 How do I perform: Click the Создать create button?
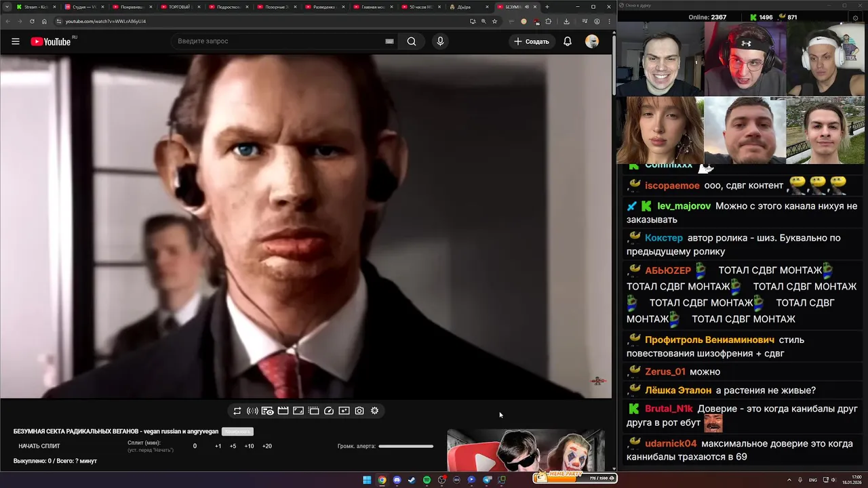click(531, 41)
